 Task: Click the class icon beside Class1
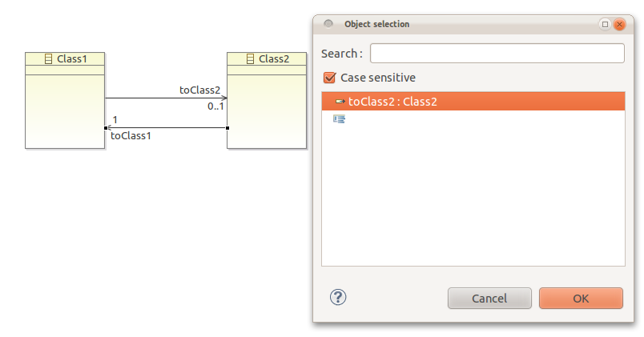[x=48, y=59]
